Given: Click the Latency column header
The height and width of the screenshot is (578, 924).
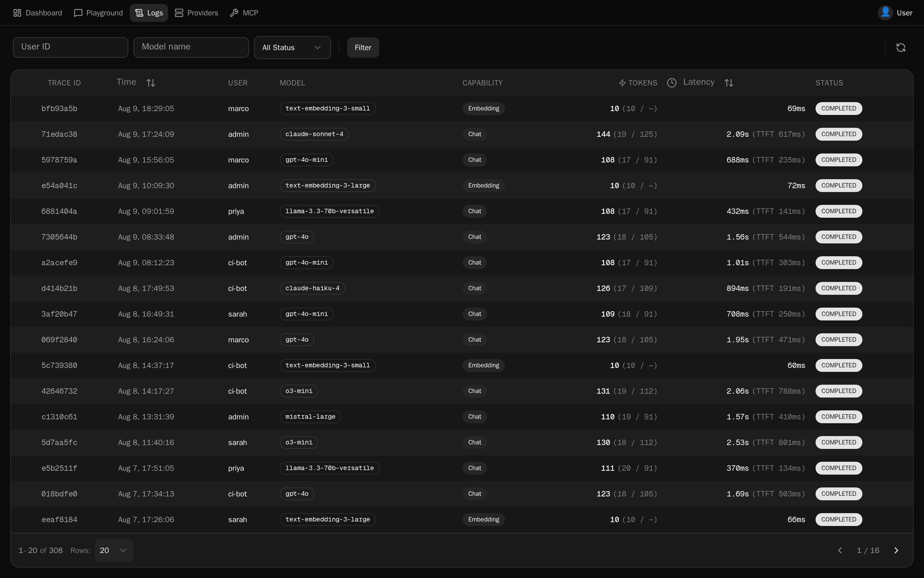Looking at the screenshot, I should 698,82.
